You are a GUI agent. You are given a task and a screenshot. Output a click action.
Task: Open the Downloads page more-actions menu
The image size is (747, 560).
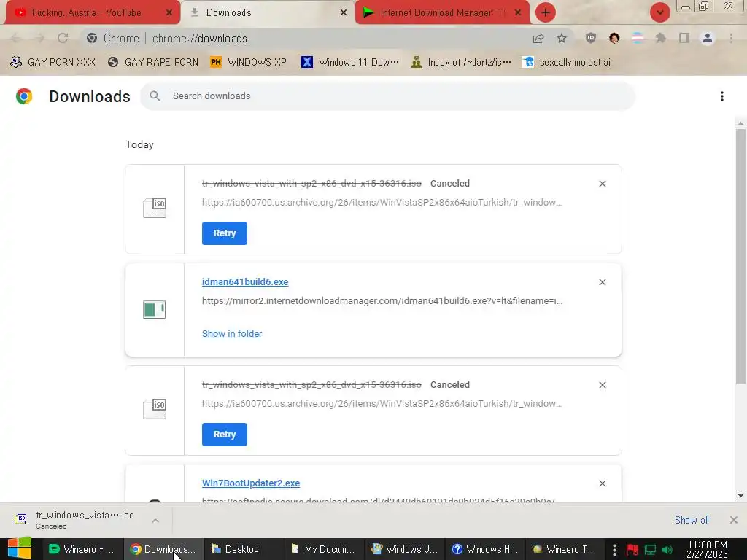pyautogui.click(x=722, y=96)
